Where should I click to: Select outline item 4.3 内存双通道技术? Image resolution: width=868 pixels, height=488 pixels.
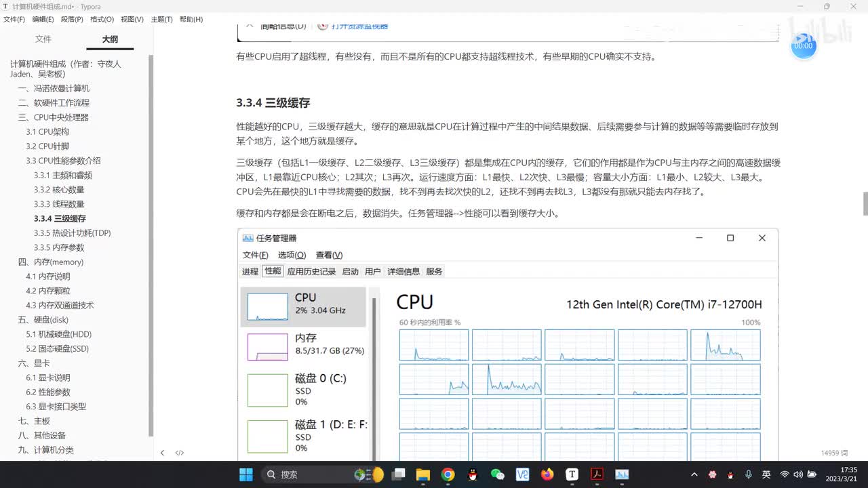coord(60,305)
